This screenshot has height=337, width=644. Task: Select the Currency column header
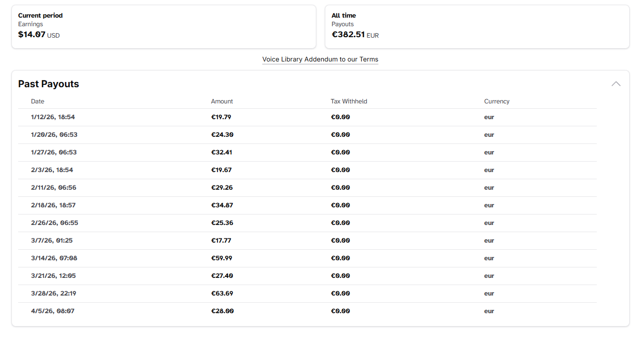click(497, 101)
